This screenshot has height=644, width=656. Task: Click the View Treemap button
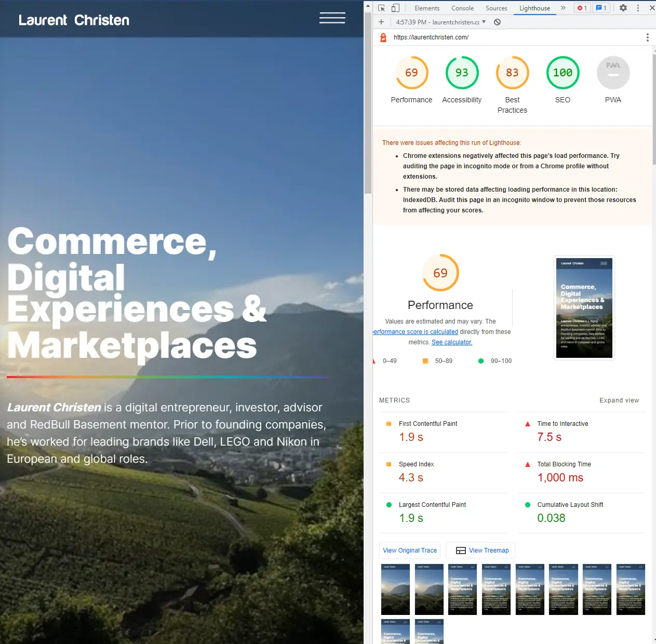pyautogui.click(x=480, y=551)
